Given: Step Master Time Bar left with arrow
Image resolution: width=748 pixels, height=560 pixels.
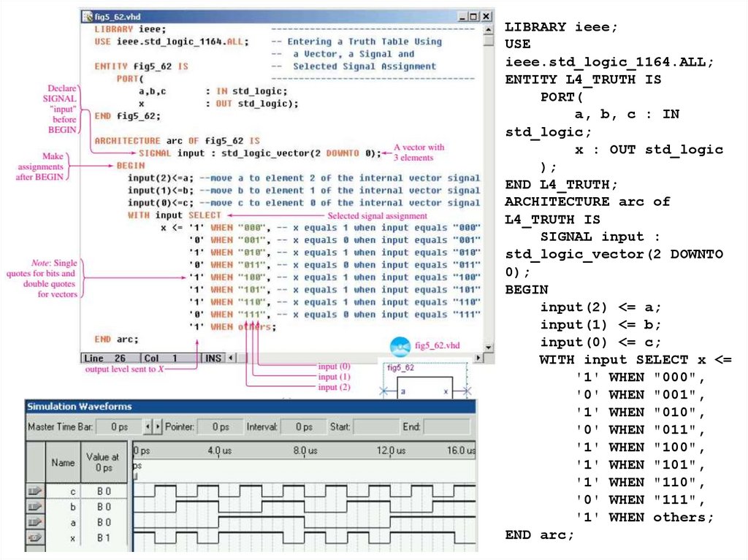Looking at the screenshot, I should pos(148,426).
